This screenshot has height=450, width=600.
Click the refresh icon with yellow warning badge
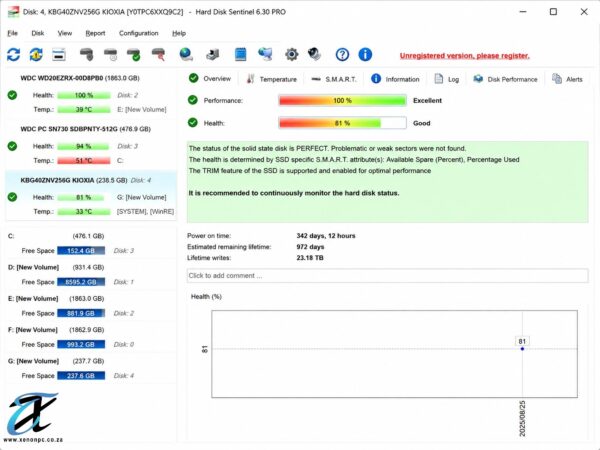coord(36,55)
